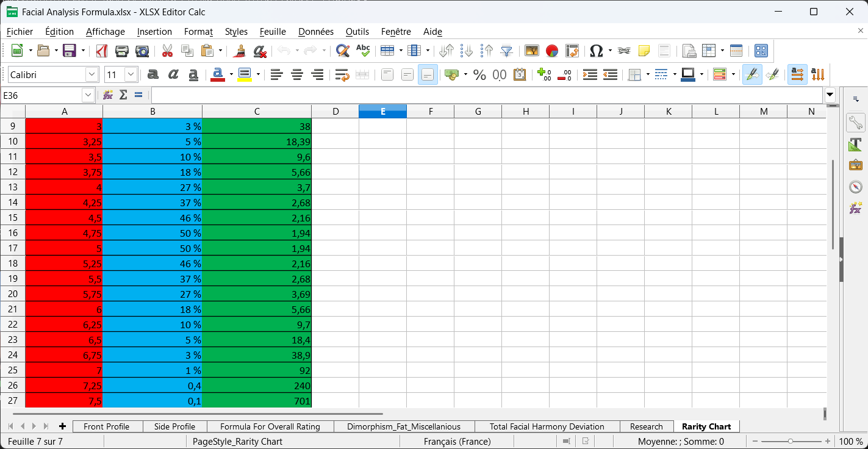Open Find and Replace icon
This screenshot has height=449, width=868.
(343, 51)
